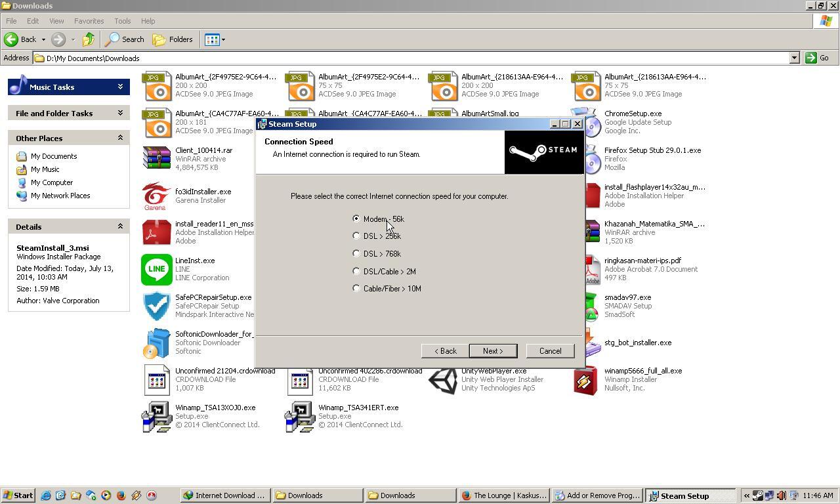The image size is (840, 504).
Task: Launch Firefox from Quick Launch
Action: [x=121, y=495]
